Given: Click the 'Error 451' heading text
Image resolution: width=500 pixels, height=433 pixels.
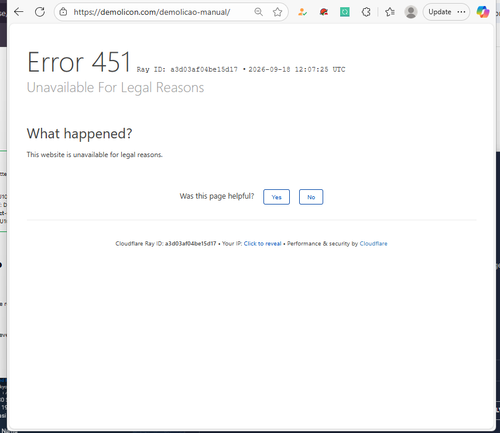Looking at the screenshot, I should [79, 62].
